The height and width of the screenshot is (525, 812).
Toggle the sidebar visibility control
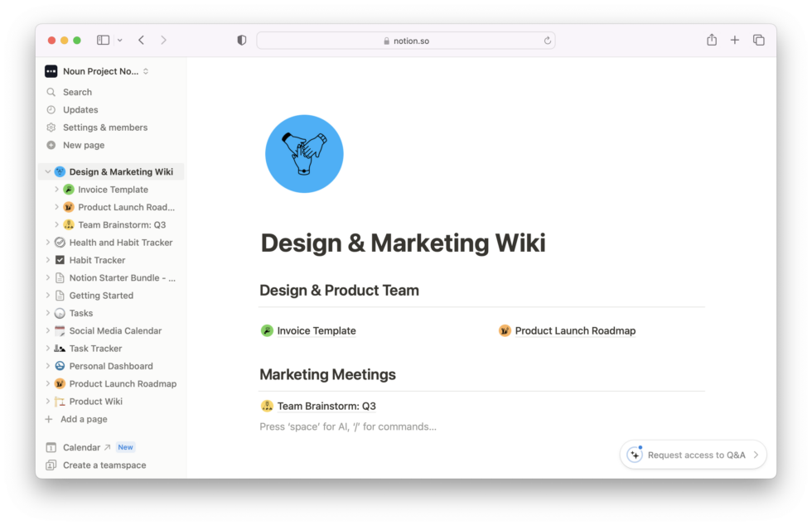click(x=103, y=39)
